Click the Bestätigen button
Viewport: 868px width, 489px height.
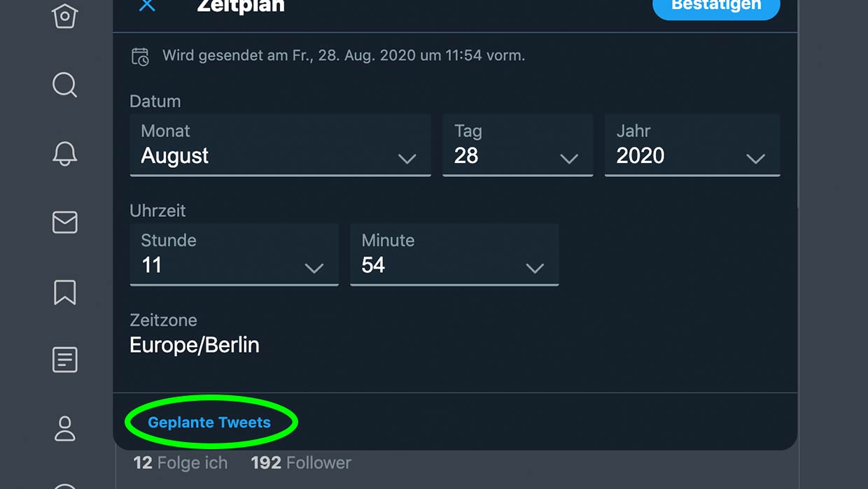click(x=716, y=6)
